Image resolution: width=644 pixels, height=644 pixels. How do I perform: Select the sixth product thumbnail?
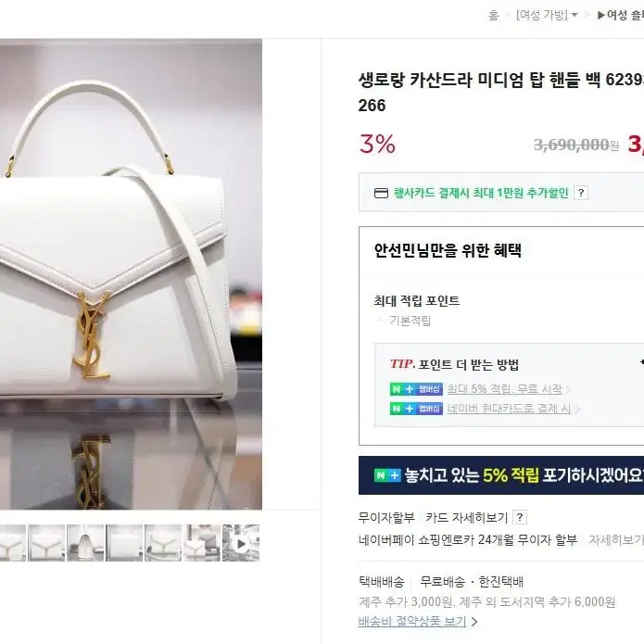point(202,543)
